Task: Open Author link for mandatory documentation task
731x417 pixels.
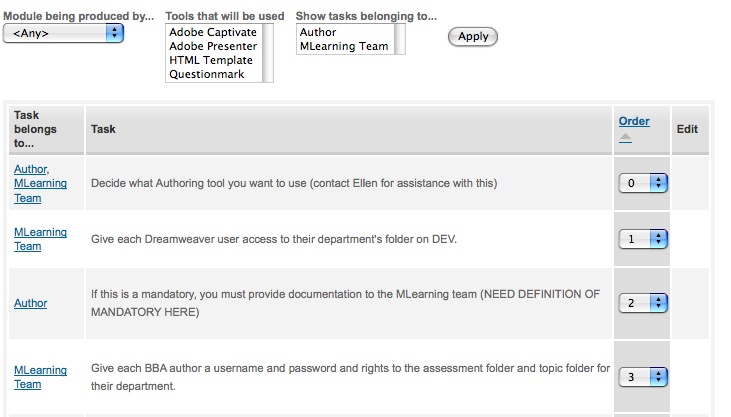Action: point(30,303)
